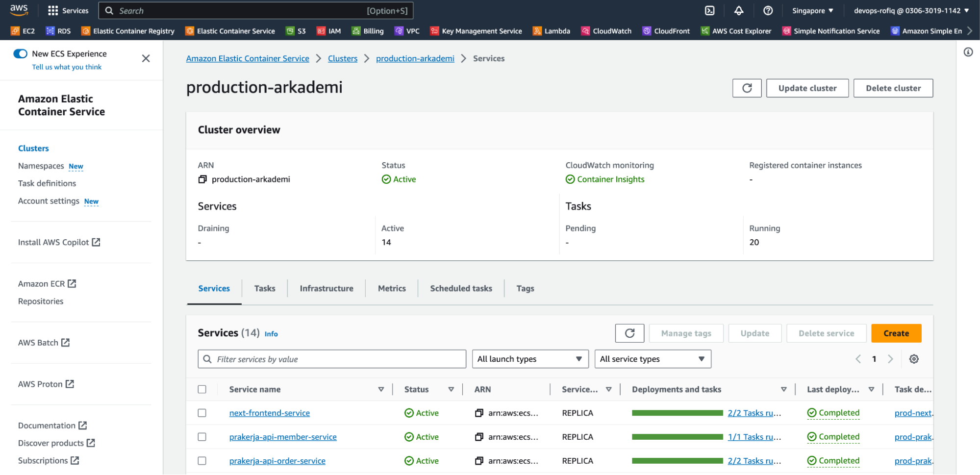Select the prakerja-api-member-service checkbox
Screen dimensions: 980x475
[x=202, y=437]
